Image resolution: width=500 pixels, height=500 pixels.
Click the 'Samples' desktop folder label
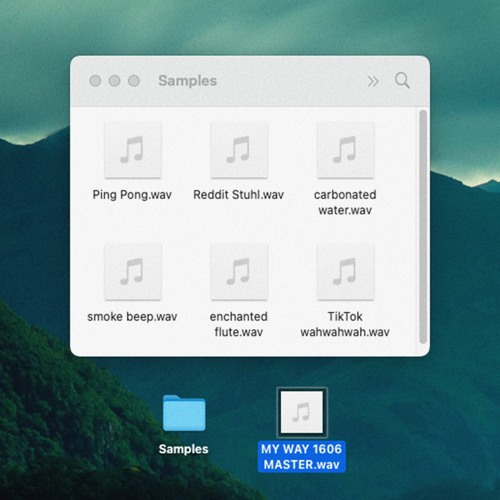(184, 449)
